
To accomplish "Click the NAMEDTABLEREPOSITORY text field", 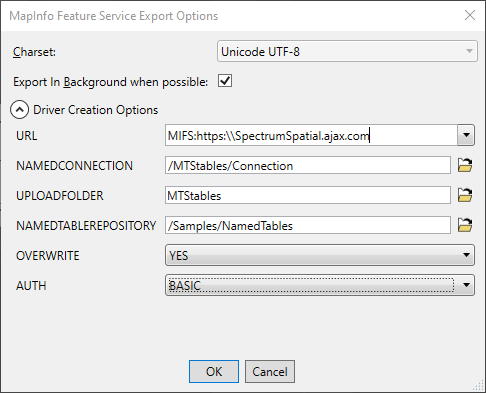I will (x=308, y=225).
